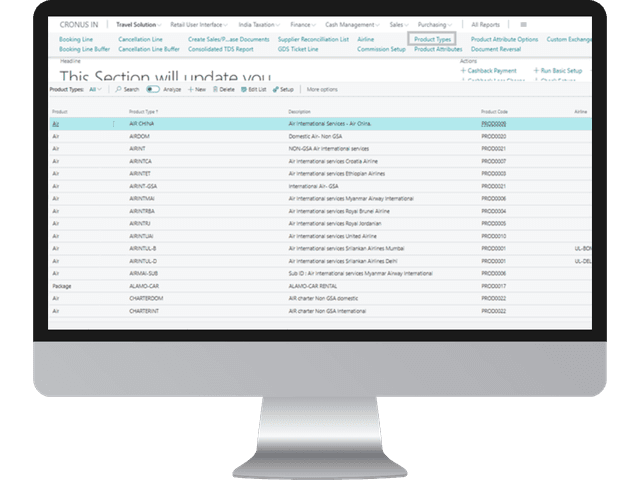Image resolution: width=640 pixels, height=480 pixels.
Task: Open Cancellation Line Buffer
Action: pyautogui.click(x=149, y=49)
